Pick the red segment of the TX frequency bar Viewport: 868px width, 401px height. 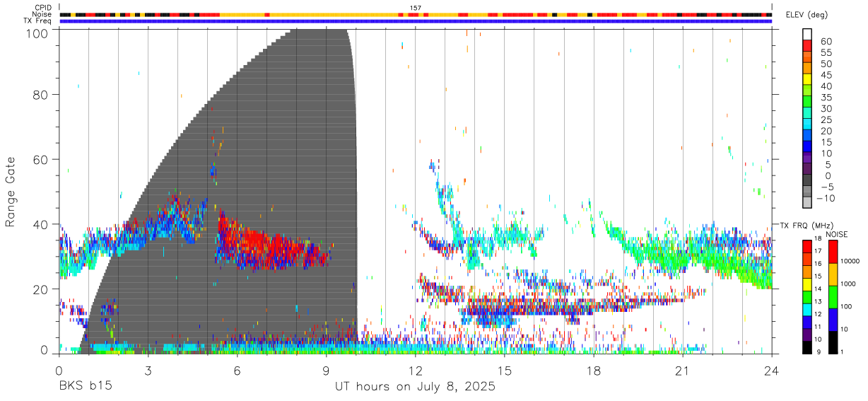point(807,247)
